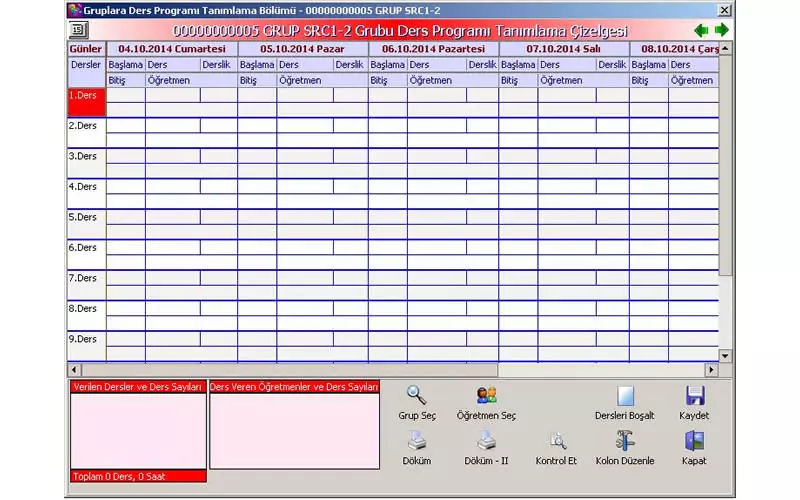
Task: Click the application icon in title bar
Action: 74,10
